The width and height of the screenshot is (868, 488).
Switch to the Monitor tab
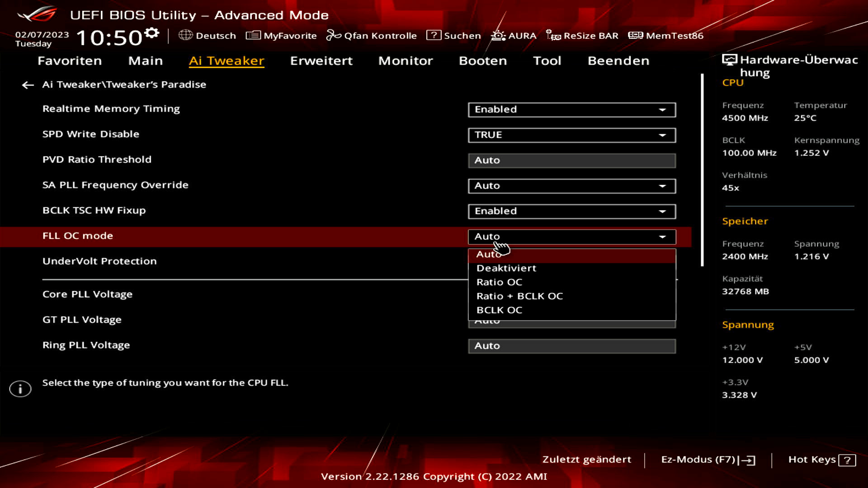click(x=406, y=61)
